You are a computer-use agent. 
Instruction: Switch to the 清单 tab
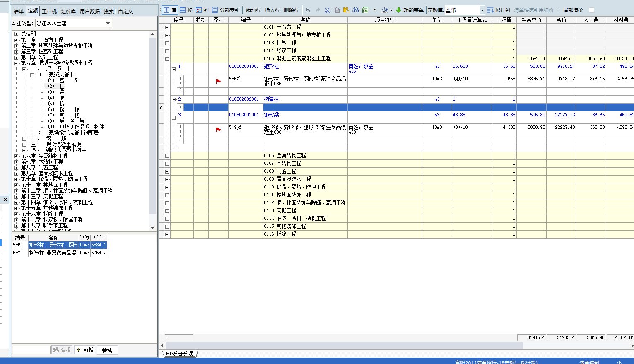[19, 12]
